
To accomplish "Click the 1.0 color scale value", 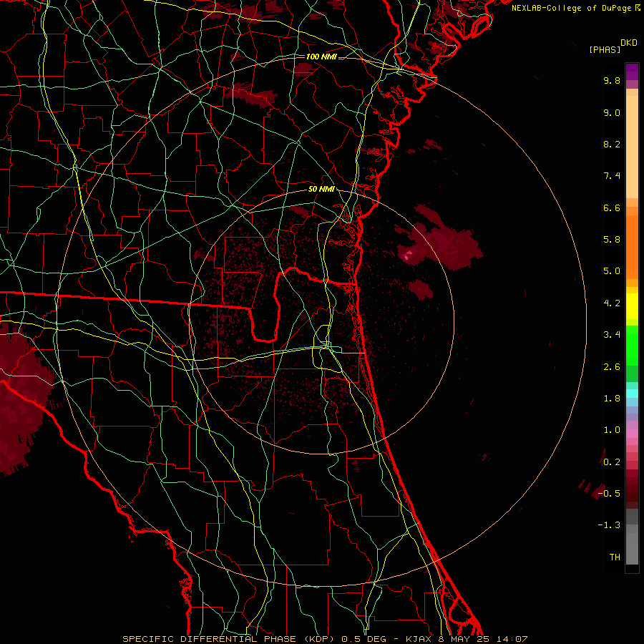I will pos(612,430).
